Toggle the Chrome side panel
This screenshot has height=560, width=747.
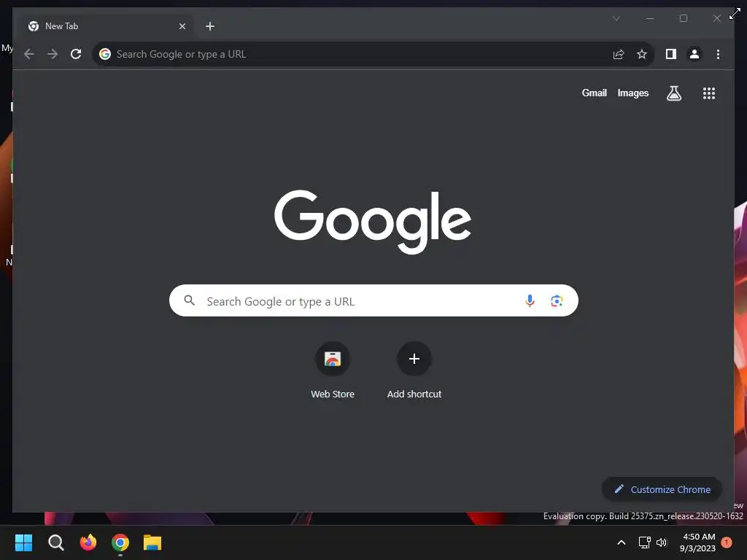(x=671, y=54)
